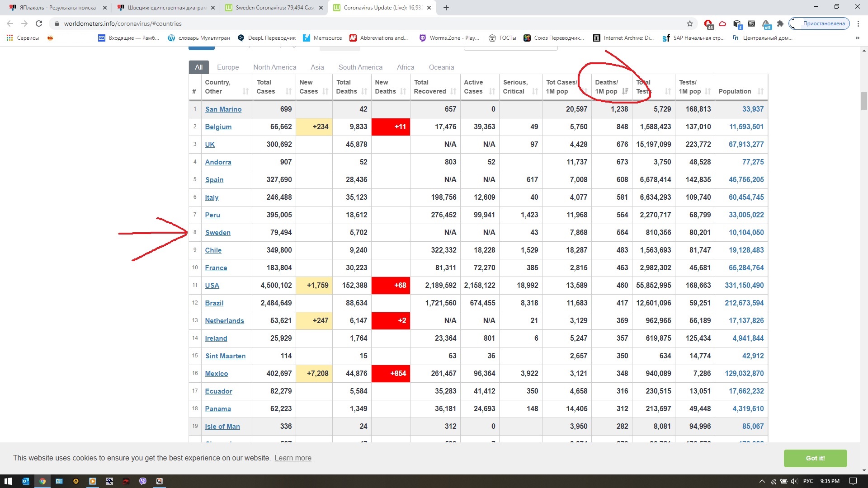The image size is (868, 488).
Task: Switch to the Asia tab
Action: tap(317, 67)
